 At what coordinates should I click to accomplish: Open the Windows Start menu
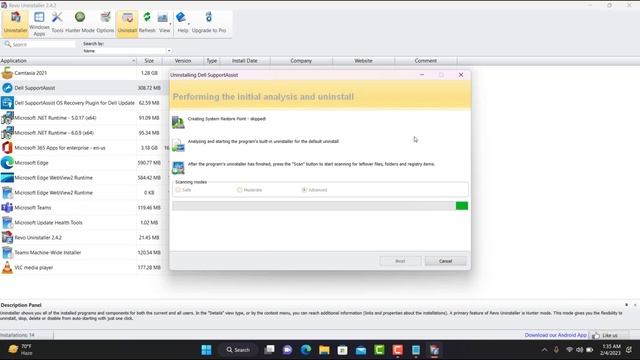207,350
